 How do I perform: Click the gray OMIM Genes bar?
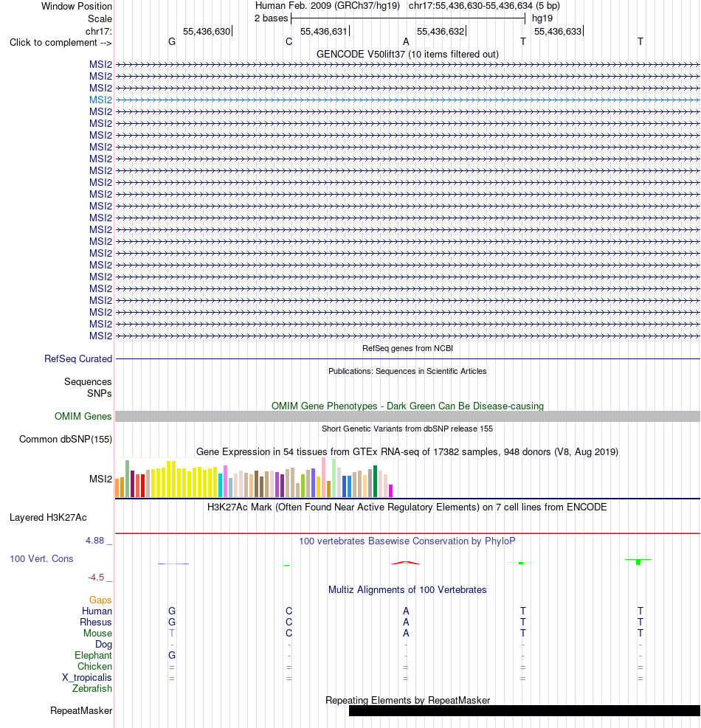(407, 417)
